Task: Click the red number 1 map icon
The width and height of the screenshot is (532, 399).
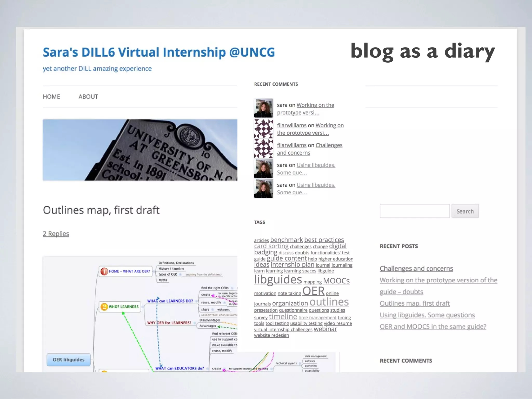Action: [104, 271]
